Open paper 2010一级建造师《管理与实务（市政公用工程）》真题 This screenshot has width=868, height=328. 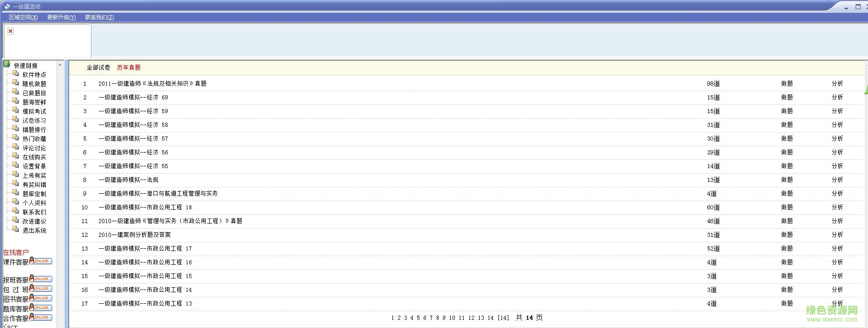pyautogui.click(x=170, y=221)
